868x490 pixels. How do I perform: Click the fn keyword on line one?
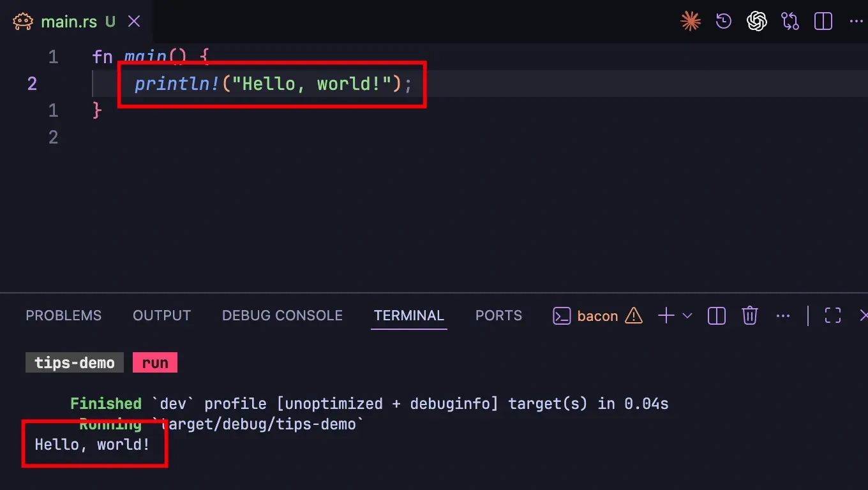click(x=102, y=57)
